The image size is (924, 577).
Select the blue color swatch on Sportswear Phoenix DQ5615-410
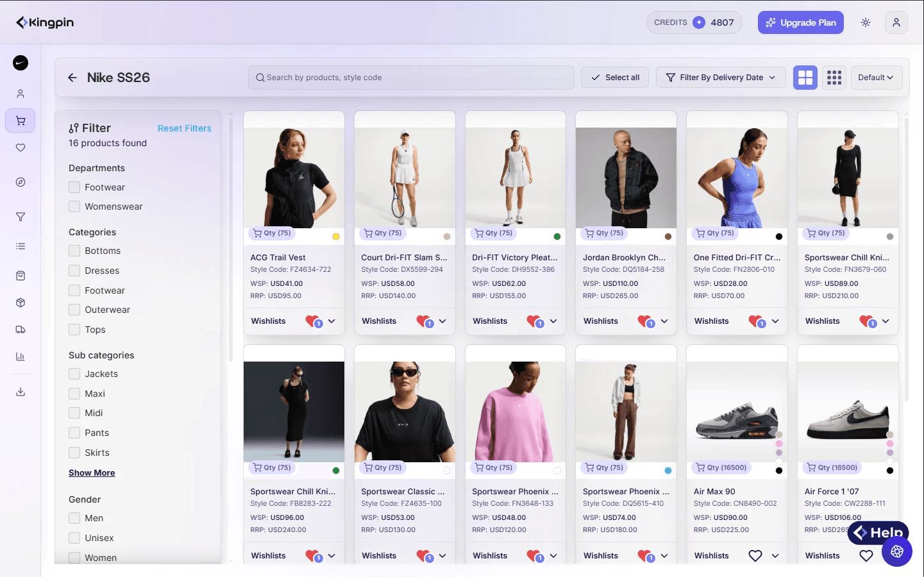(668, 471)
